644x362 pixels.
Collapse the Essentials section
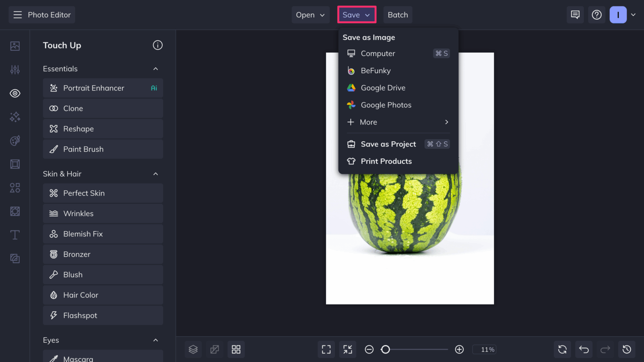(x=156, y=69)
